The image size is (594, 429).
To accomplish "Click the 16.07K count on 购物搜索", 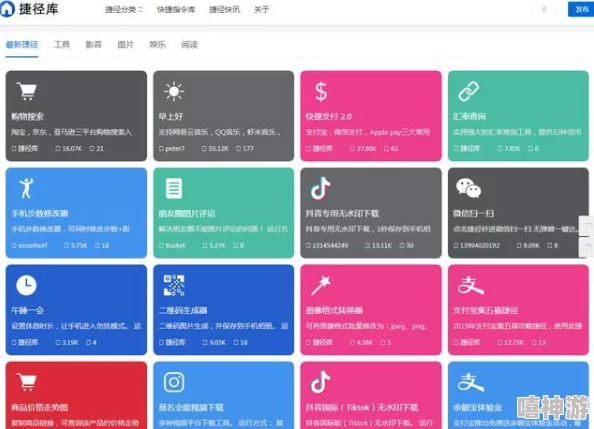I will coord(72,149).
